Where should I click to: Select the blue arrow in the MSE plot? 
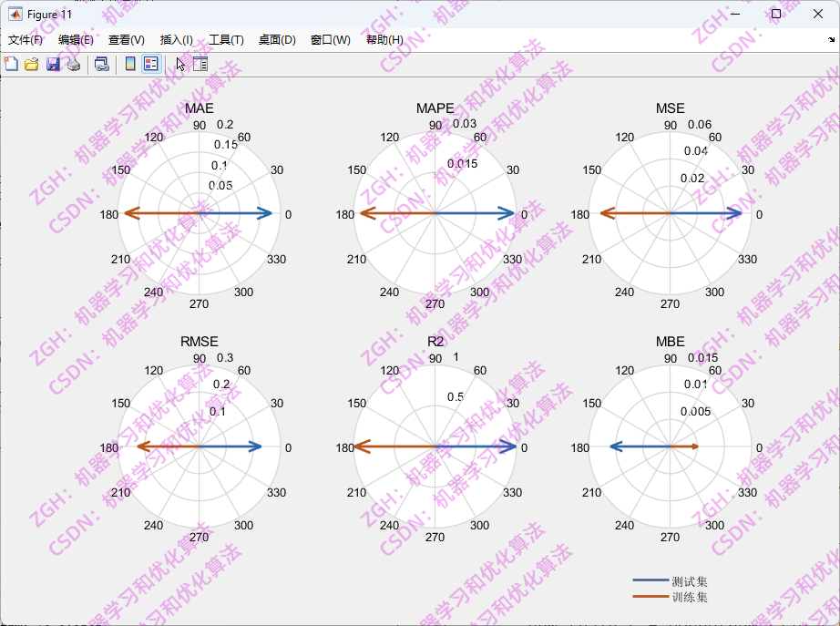click(x=706, y=213)
